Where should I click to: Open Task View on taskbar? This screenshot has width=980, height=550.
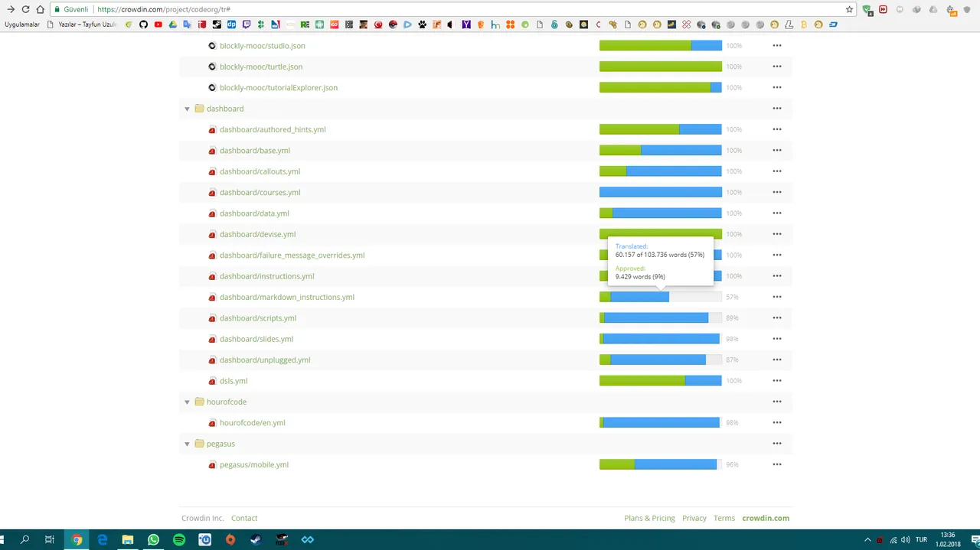[x=50, y=539]
